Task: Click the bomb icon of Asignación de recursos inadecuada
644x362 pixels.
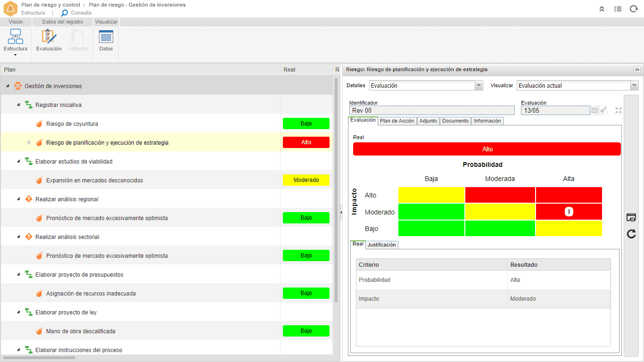Action: [x=40, y=294]
